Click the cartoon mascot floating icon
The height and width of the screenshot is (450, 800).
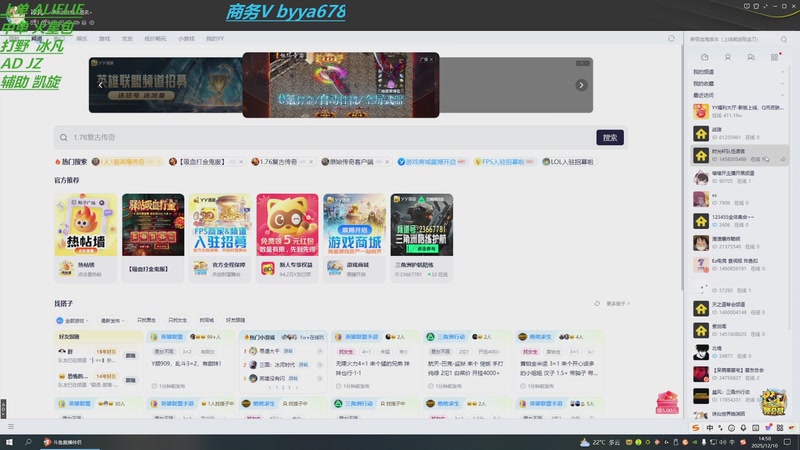[773, 402]
